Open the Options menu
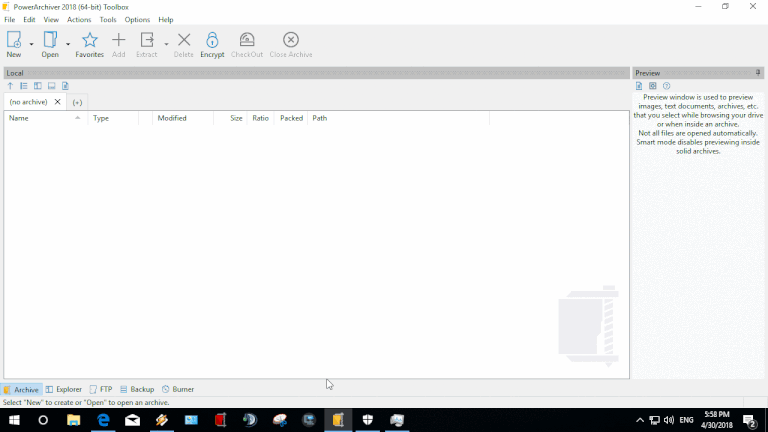 click(x=137, y=20)
